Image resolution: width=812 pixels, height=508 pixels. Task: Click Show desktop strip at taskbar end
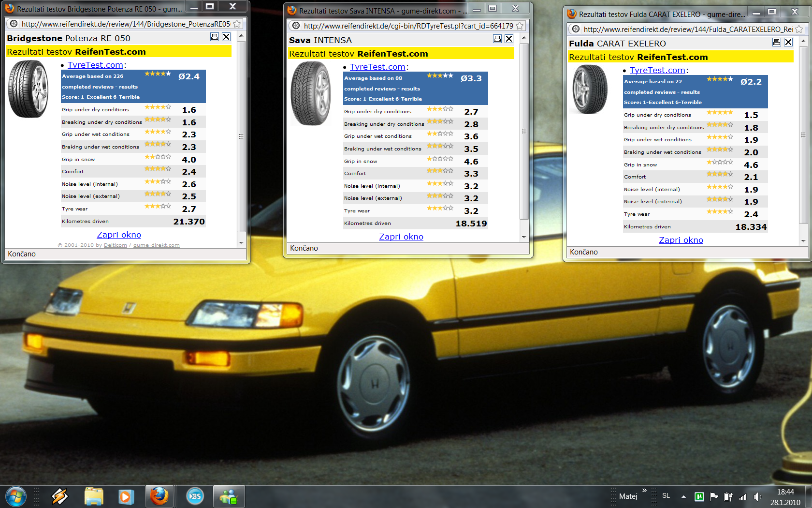(x=809, y=497)
